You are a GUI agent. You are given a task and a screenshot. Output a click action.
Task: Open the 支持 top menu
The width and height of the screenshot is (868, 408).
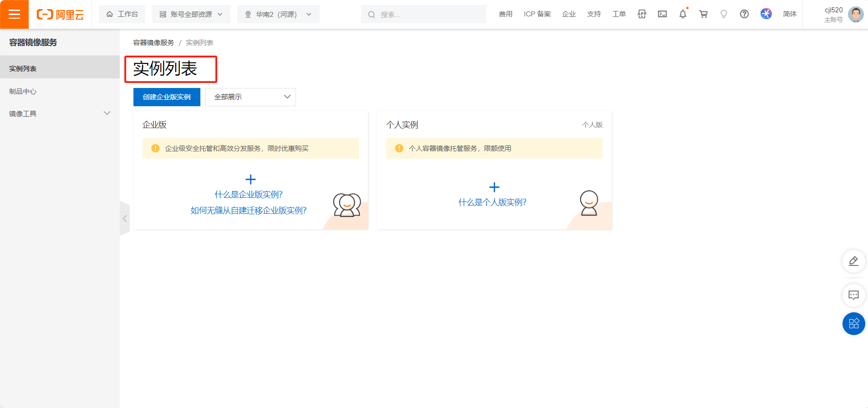[x=594, y=14]
